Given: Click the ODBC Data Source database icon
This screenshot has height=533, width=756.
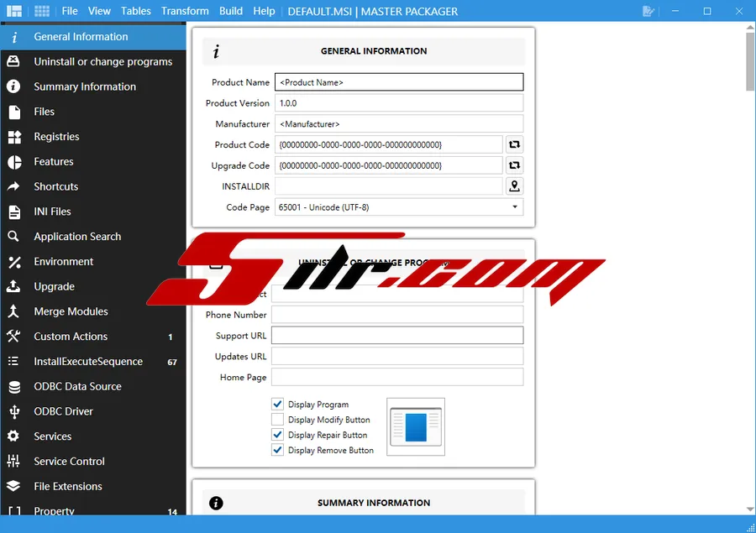Looking at the screenshot, I should point(14,386).
